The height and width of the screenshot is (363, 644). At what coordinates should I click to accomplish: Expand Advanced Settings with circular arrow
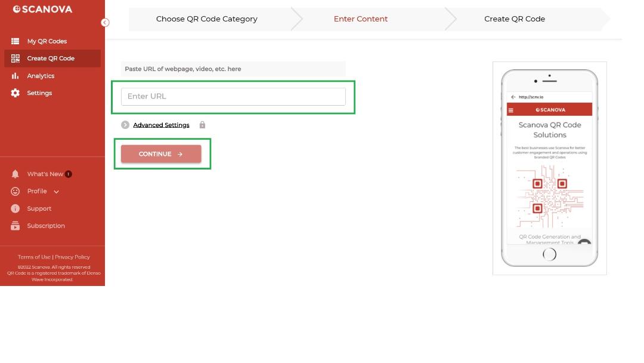pos(125,125)
